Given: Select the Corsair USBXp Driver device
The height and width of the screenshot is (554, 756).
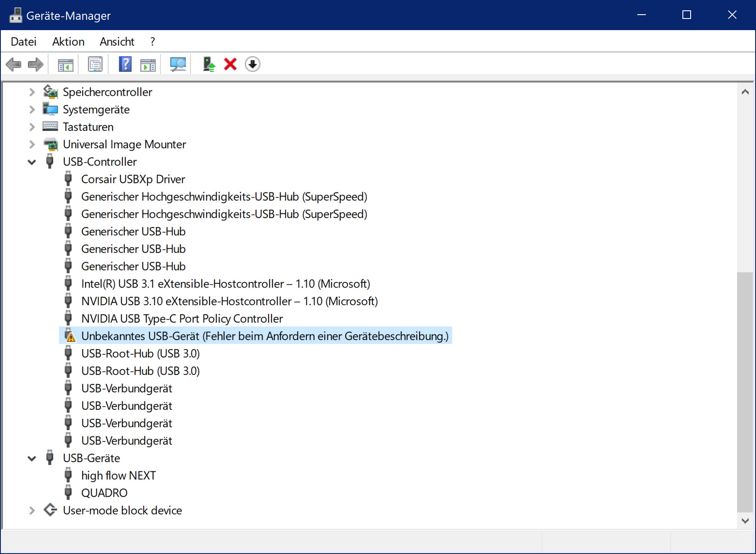Looking at the screenshot, I should (x=133, y=179).
